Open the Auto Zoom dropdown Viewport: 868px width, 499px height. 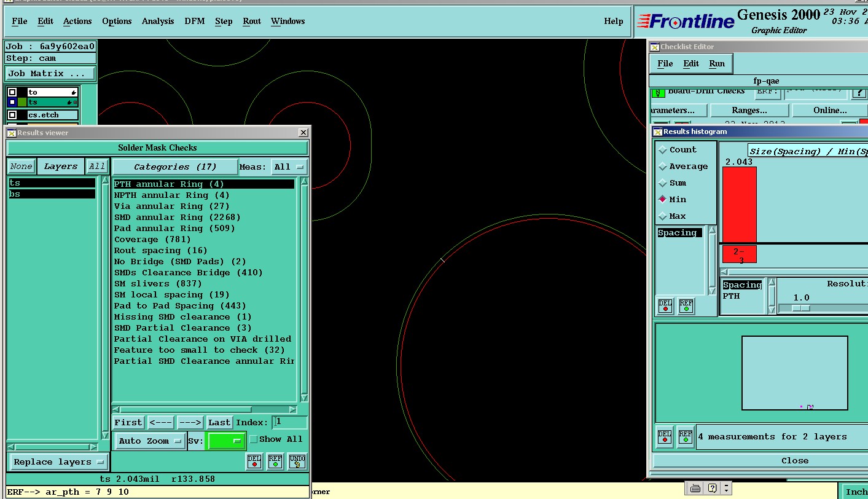(151, 441)
